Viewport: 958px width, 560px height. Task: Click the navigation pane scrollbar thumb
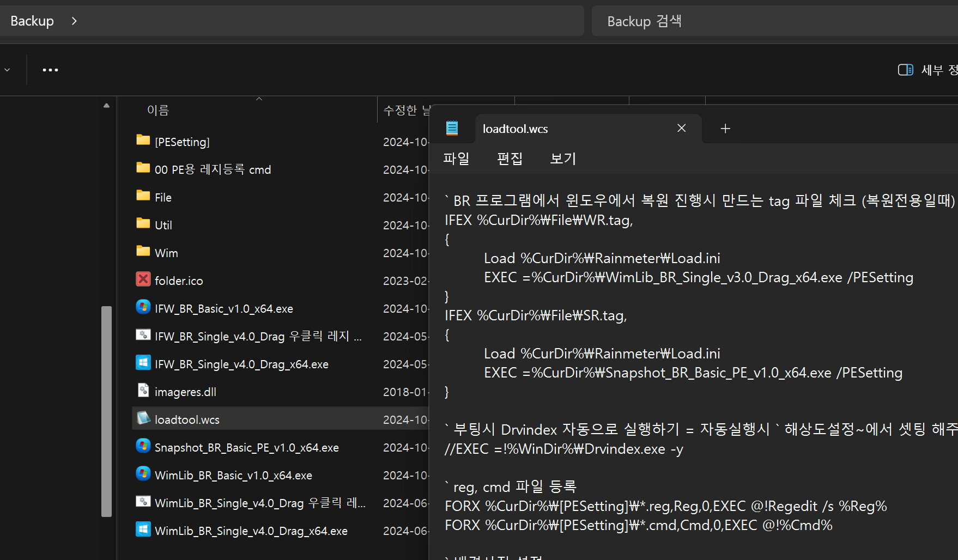click(106, 411)
